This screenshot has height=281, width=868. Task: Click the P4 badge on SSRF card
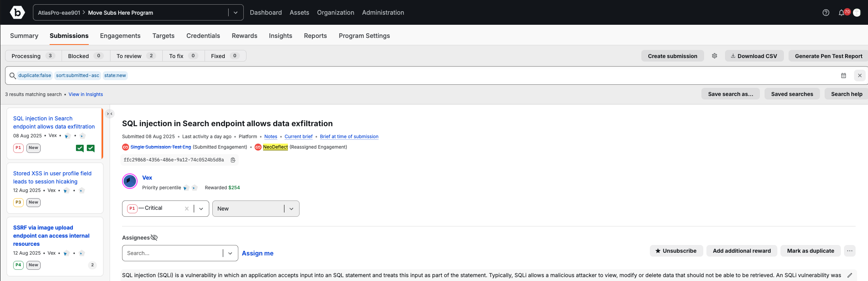click(x=18, y=265)
